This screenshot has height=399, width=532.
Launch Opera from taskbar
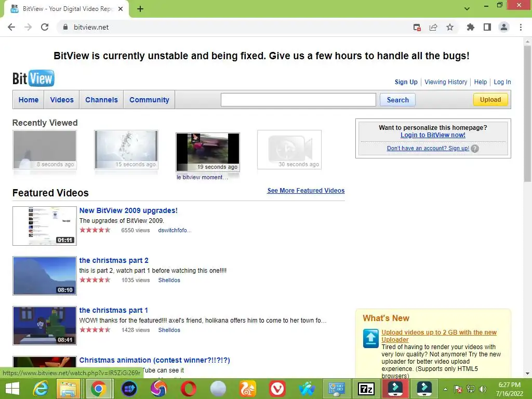point(188,389)
